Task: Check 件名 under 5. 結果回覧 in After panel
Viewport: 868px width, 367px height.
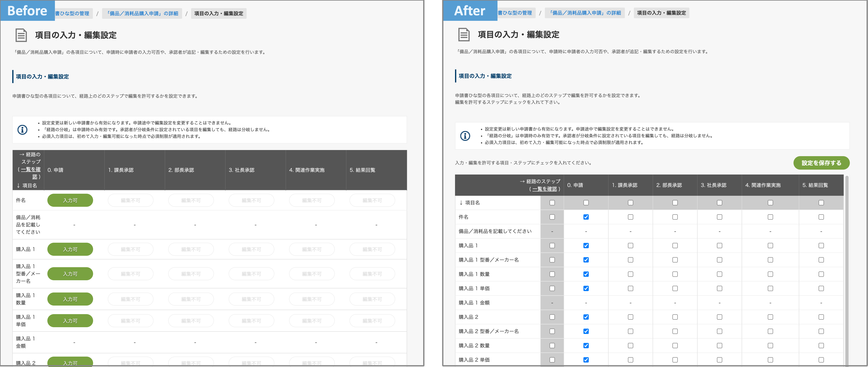Action: [821, 217]
